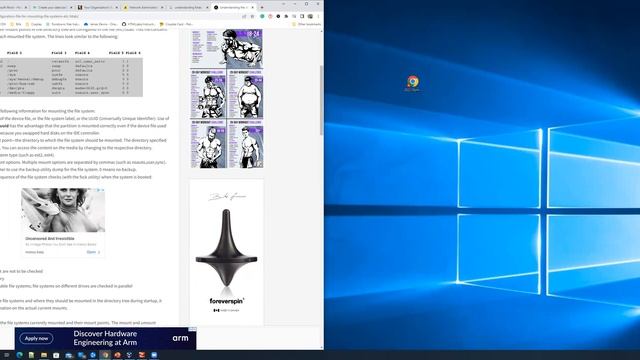640x360 pixels.
Task: Switch to the 'Your Organization' tab
Action: 97,7
